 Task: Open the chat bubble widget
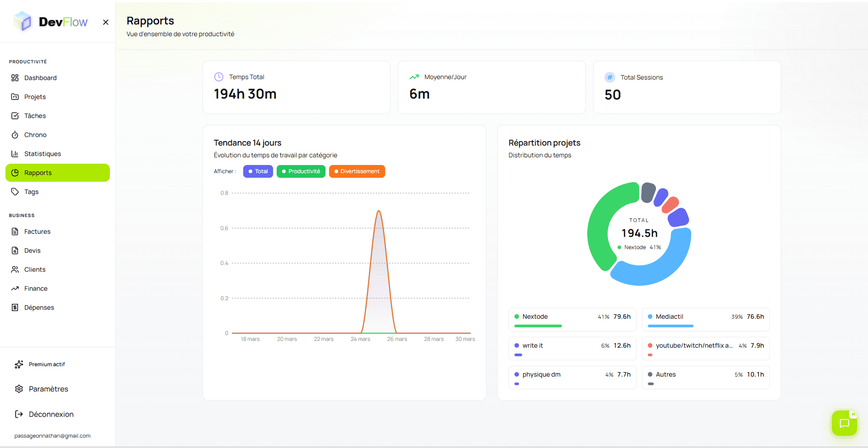pos(844,423)
